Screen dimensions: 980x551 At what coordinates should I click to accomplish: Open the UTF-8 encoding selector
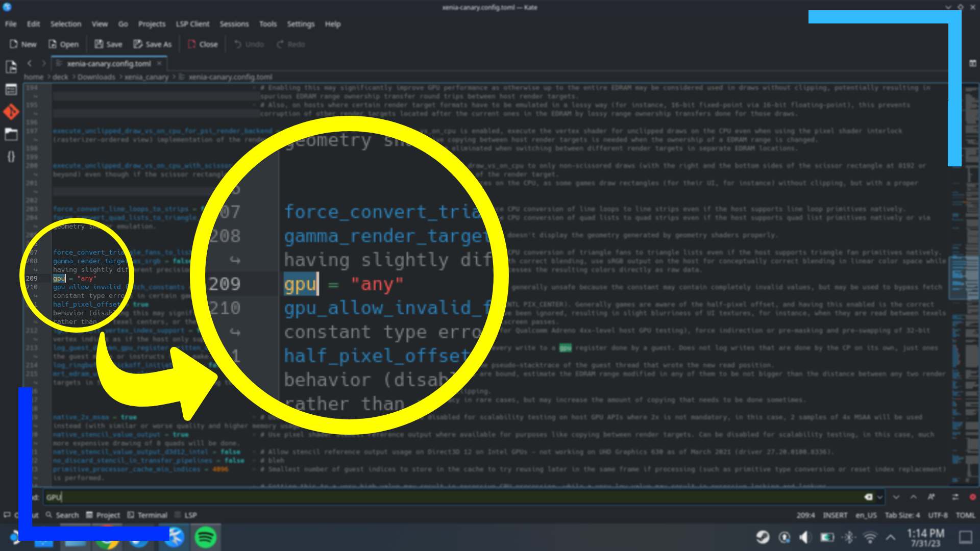point(938,515)
